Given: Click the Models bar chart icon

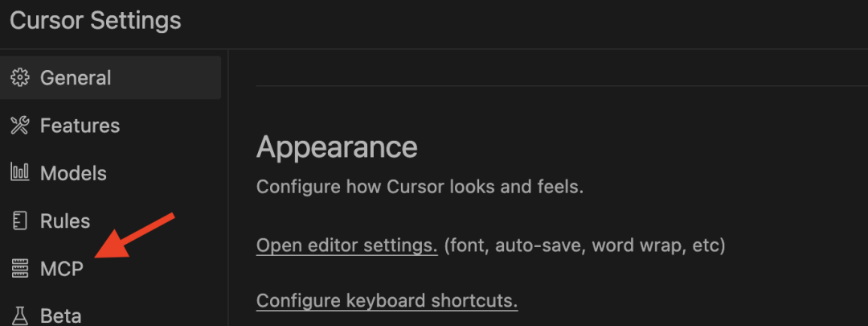Looking at the screenshot, I should tap(20, 173).
